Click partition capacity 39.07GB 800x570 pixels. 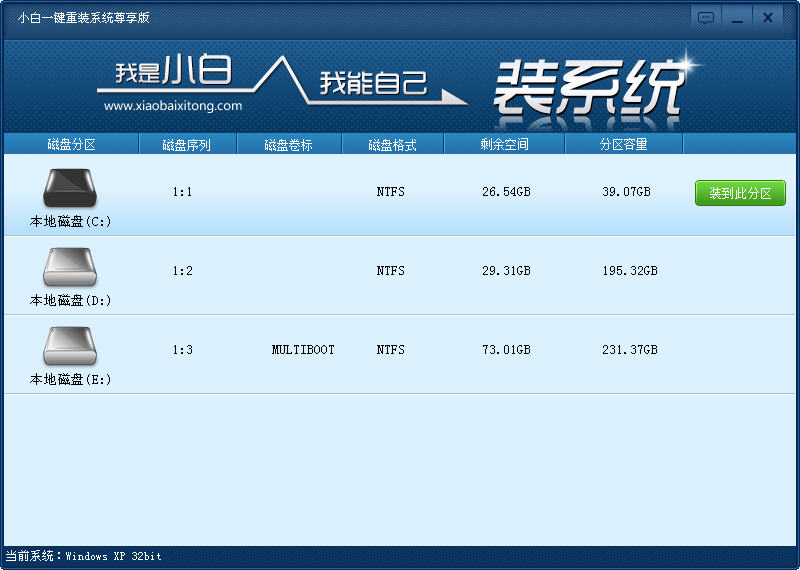(626, 192)
